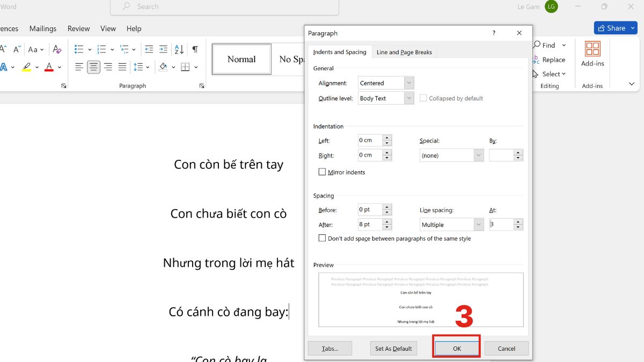Click the Increase Indent icon
This screenshot has width=644, height=362.
click(164, 49)
